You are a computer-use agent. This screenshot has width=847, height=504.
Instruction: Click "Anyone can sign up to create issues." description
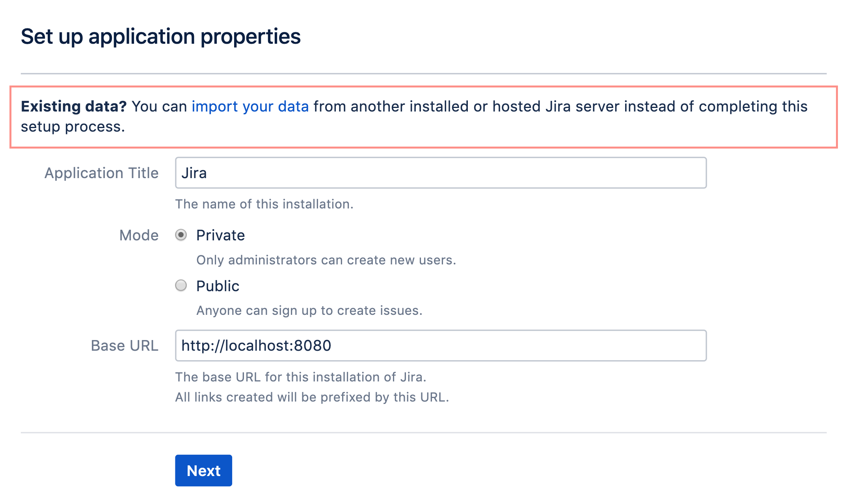click(x=309, y=311)
